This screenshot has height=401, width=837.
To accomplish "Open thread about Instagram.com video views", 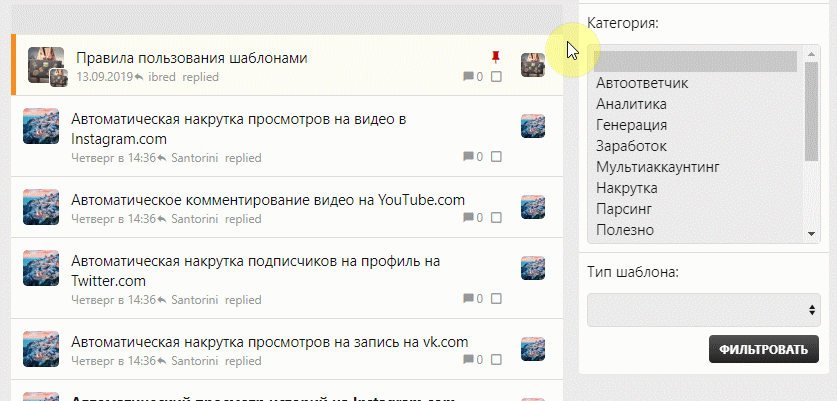I will pos(239,129).
